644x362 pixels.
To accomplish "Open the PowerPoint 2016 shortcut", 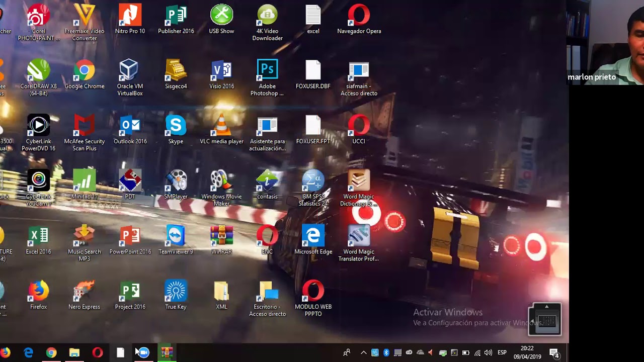I will [130, 240].
